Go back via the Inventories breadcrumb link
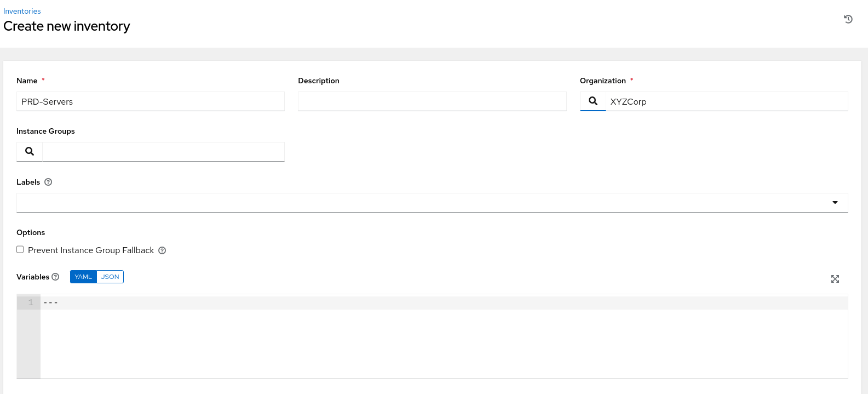This screenshot has width=868, height=394. [22, 11]
